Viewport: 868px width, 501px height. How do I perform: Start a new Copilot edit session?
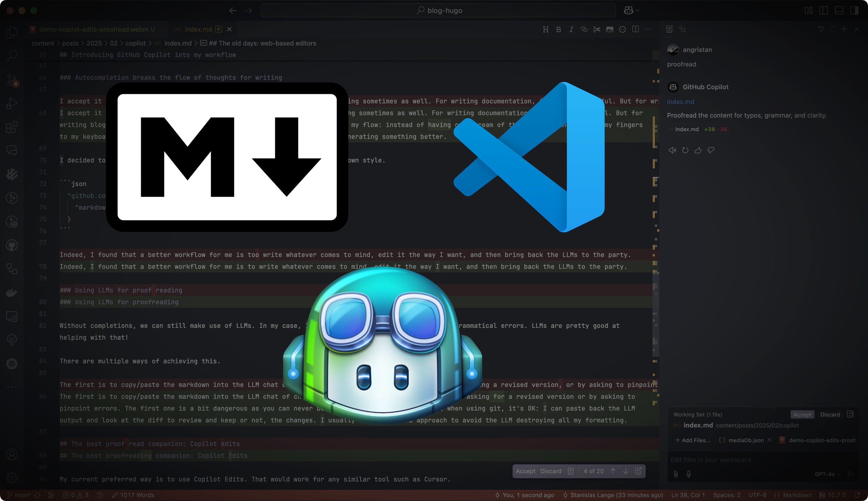point(844,29)
